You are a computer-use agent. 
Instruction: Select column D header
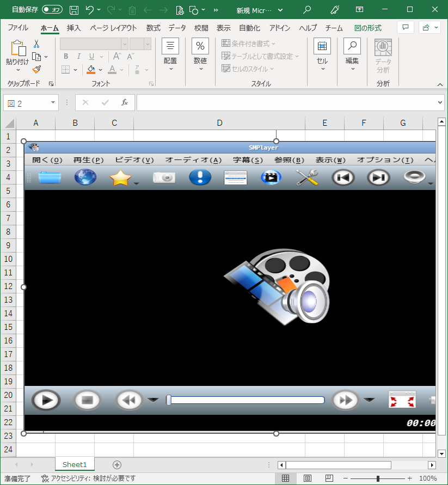point(219,123)
